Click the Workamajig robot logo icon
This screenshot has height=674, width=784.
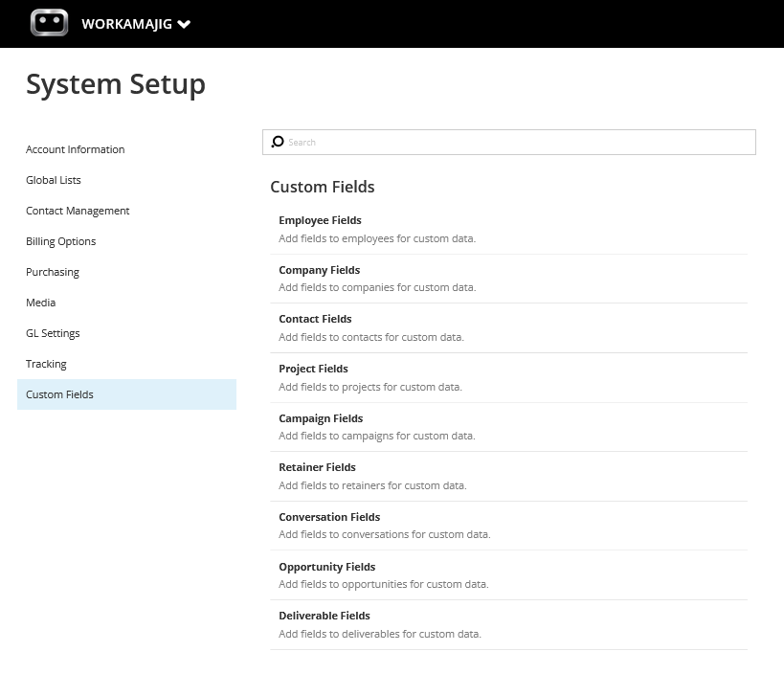click(49, 23)
